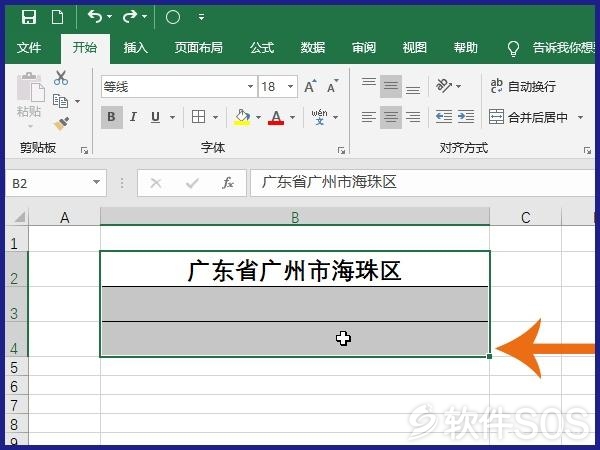The width and height of the screenshot is (600, 450).
Task: Click the New document icon
Action: (57, 17)
